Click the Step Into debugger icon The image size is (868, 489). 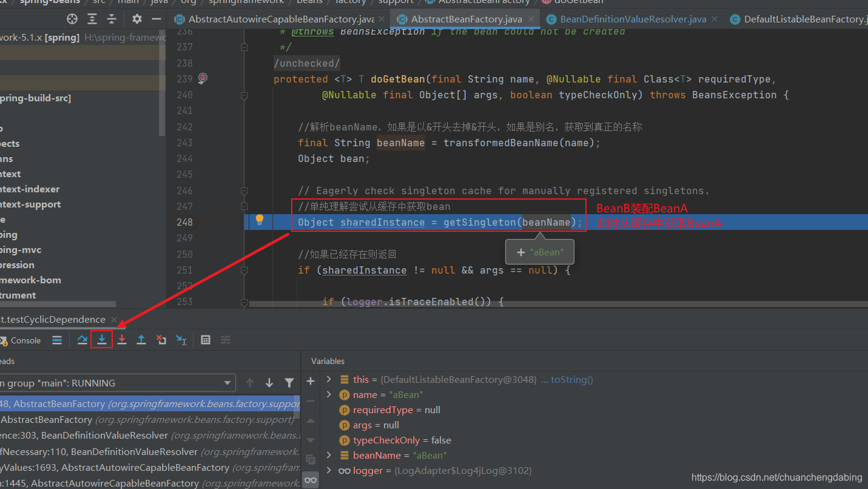102,340
